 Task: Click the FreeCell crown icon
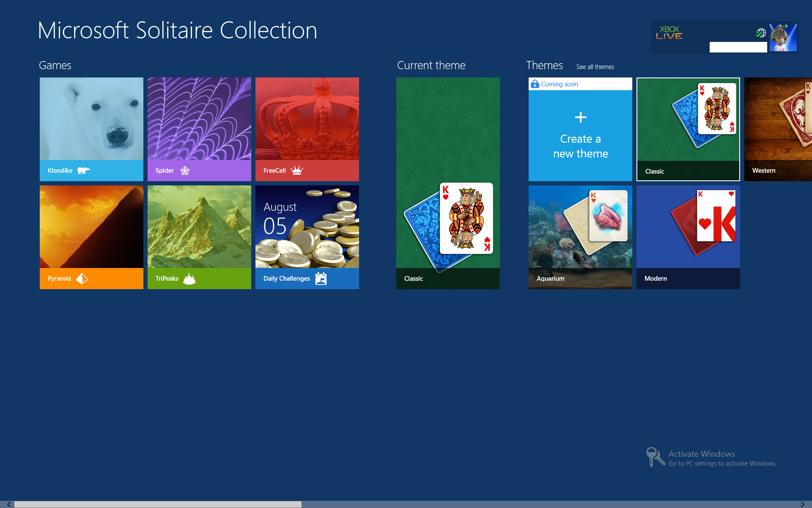tap(297, 170)
